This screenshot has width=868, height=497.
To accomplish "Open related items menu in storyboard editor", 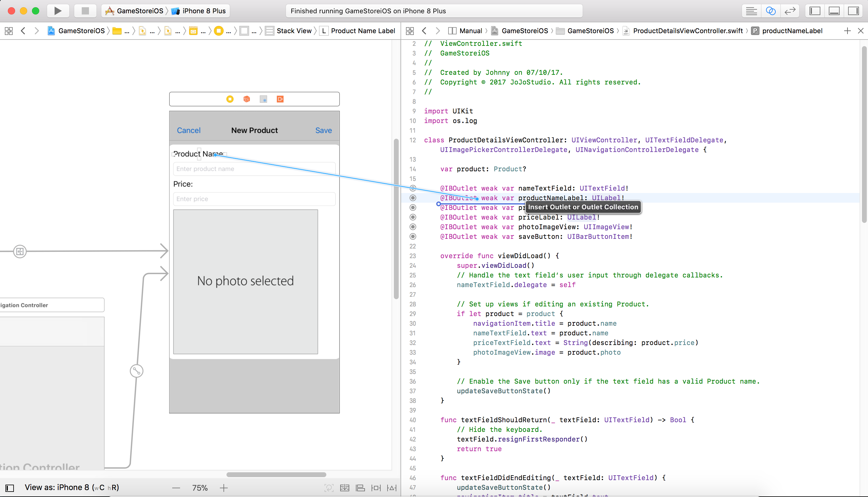I will 9,31.
